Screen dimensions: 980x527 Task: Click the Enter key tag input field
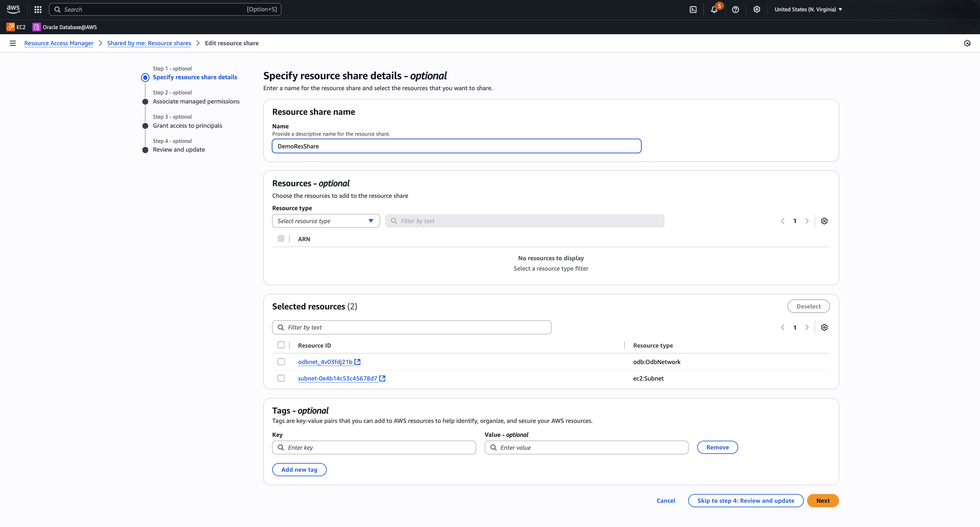374,447
